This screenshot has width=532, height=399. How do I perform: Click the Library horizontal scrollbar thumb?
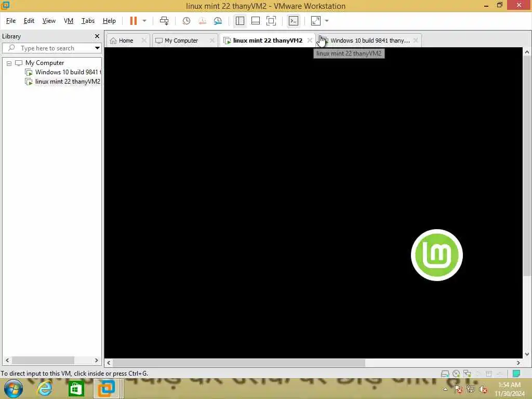click(x=43, y=361)
